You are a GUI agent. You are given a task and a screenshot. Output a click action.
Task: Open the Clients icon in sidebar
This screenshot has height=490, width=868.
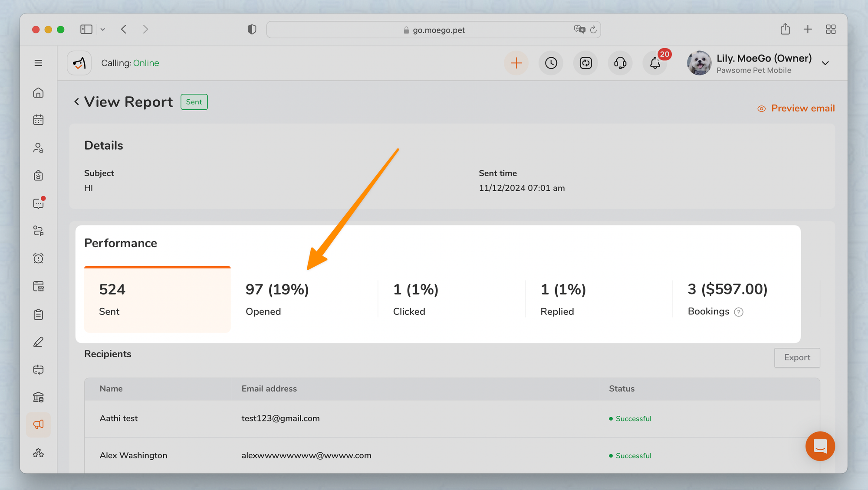[x=38, y=148]
